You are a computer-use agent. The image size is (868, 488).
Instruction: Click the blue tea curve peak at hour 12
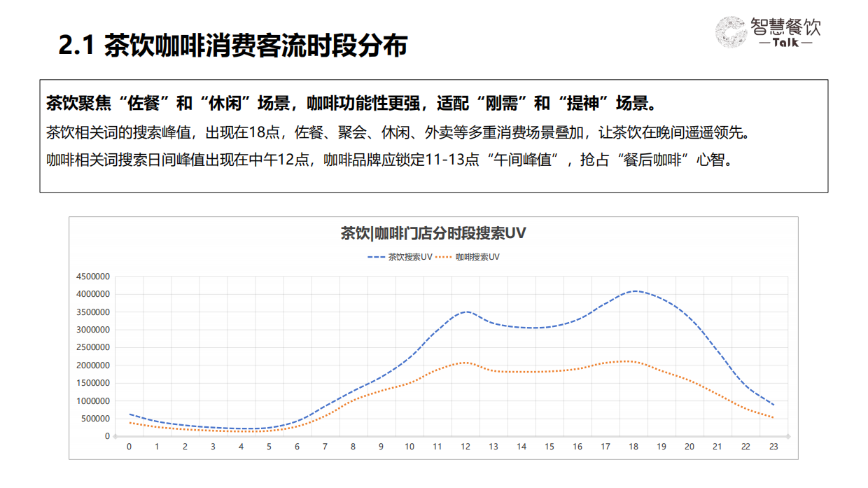point(465,312)
